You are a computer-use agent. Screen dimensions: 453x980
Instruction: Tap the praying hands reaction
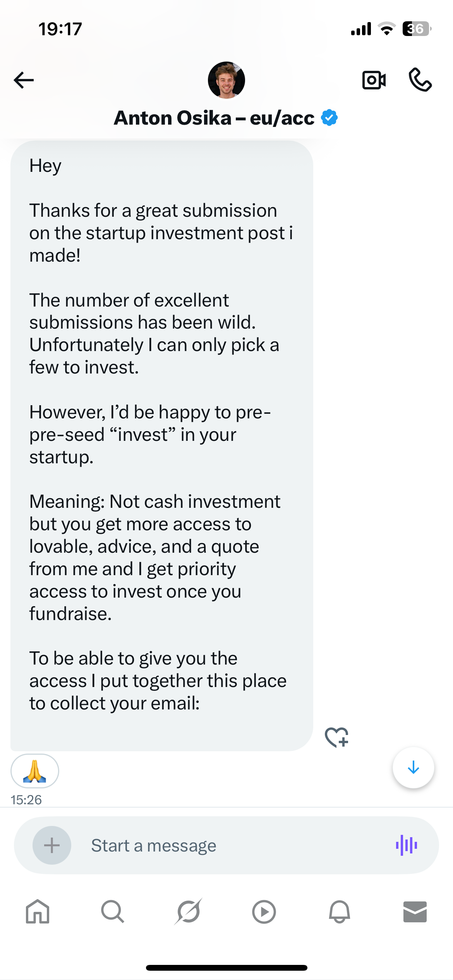pyautogui.click(x=35, y=771)
